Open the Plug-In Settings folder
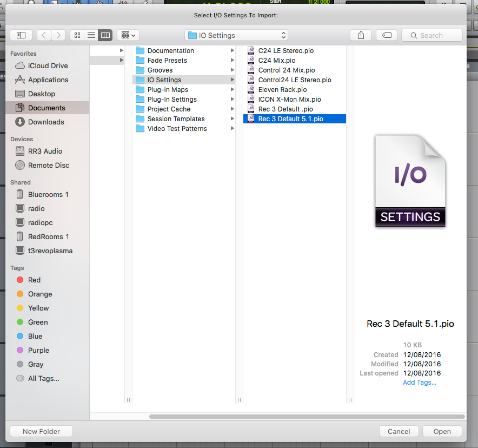The width and height of the screenshot is (478, 448). (184, 99)
